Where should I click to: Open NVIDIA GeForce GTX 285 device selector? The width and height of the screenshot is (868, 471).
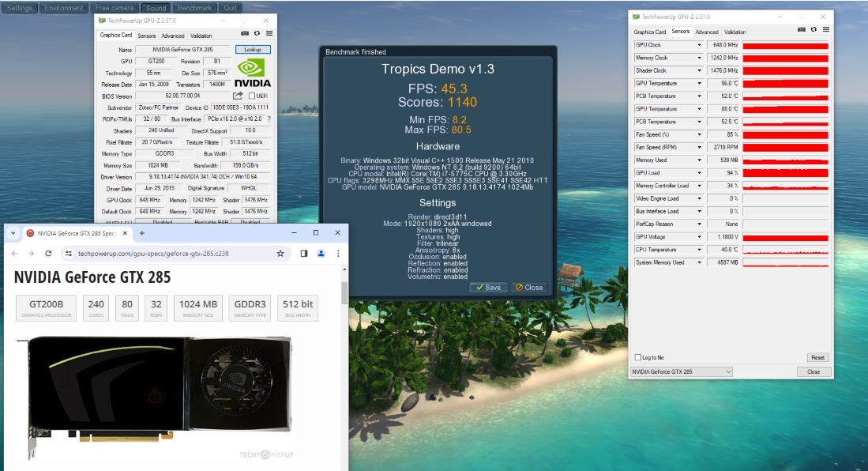pos(682,371)
